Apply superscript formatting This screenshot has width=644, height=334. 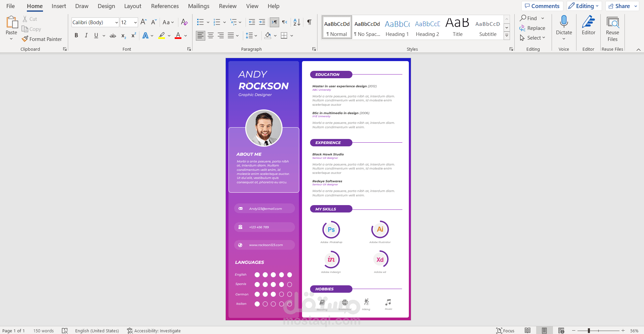133,35
